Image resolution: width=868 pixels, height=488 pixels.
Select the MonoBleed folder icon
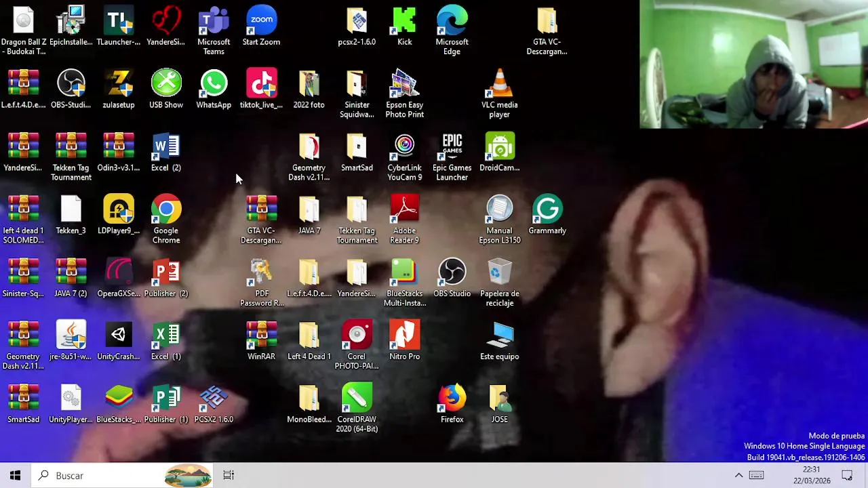[309, 404]
